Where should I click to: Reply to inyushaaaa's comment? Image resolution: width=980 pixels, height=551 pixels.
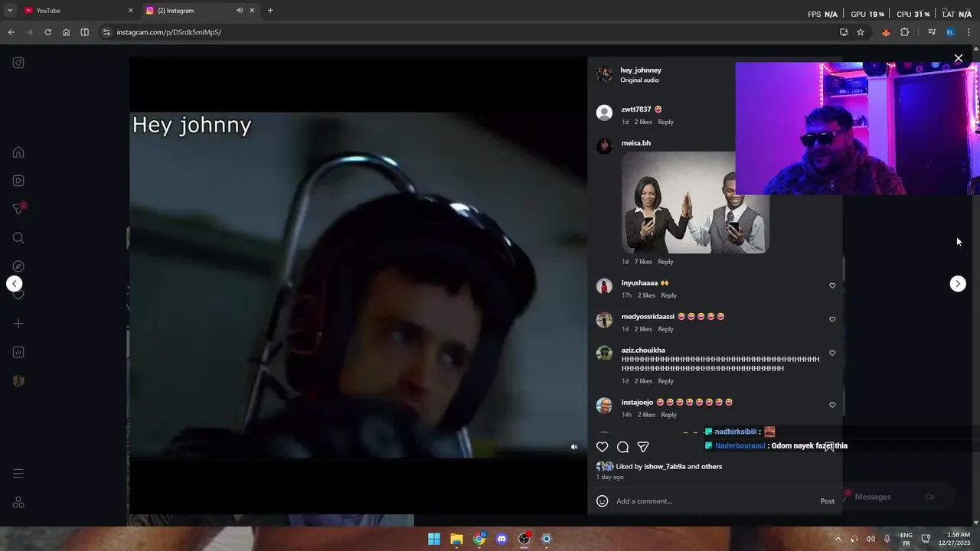(669, 295)
